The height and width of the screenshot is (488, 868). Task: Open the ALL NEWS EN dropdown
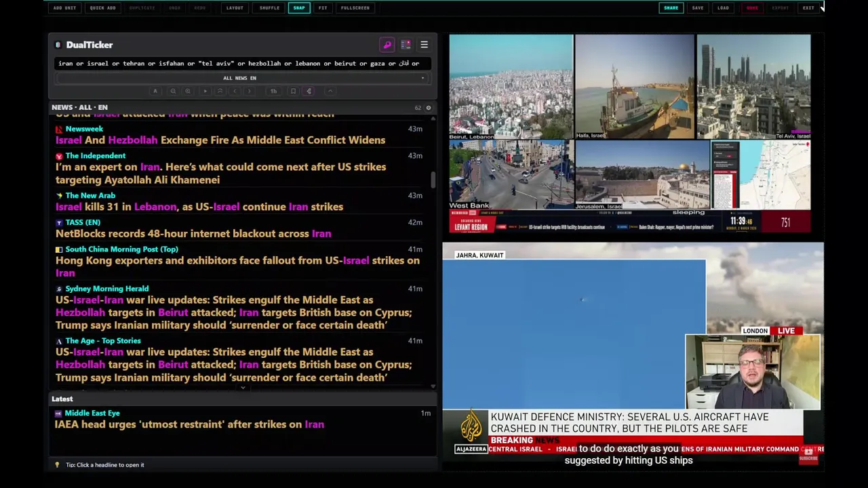pos(240,78)
